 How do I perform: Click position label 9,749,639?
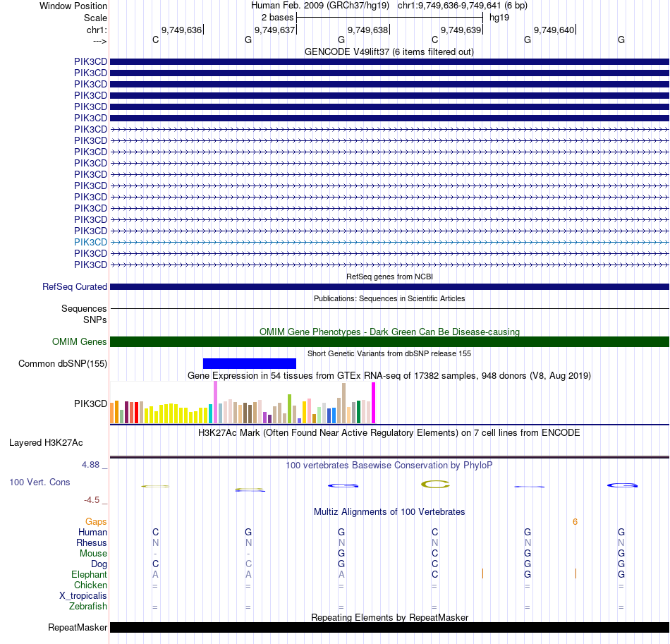coord(461,30)
